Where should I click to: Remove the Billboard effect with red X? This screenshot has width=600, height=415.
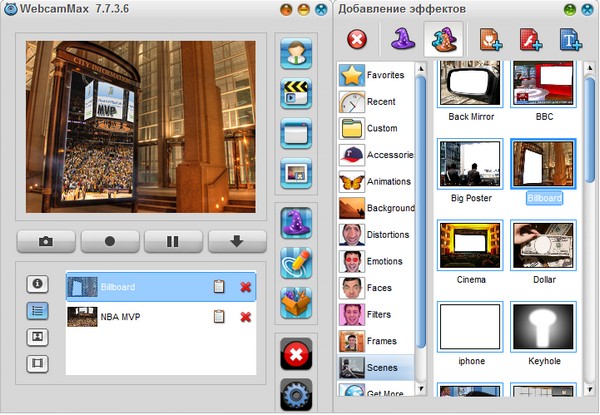pyautogui.click(x=245, y=288)
